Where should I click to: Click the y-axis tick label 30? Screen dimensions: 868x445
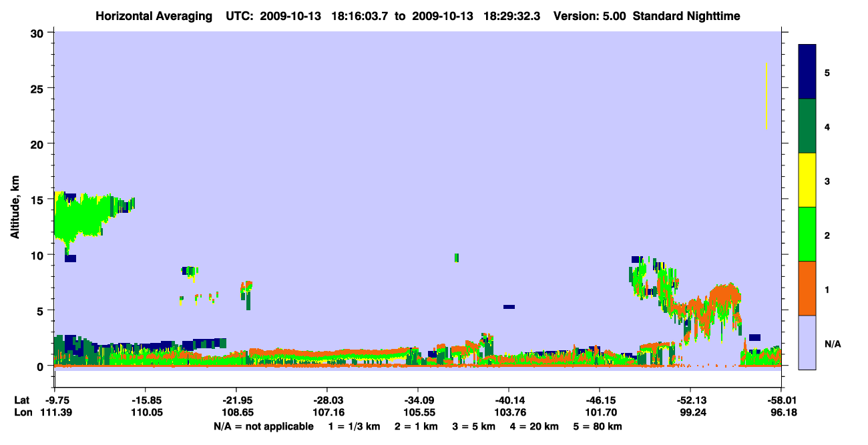[x=37, y=33]
